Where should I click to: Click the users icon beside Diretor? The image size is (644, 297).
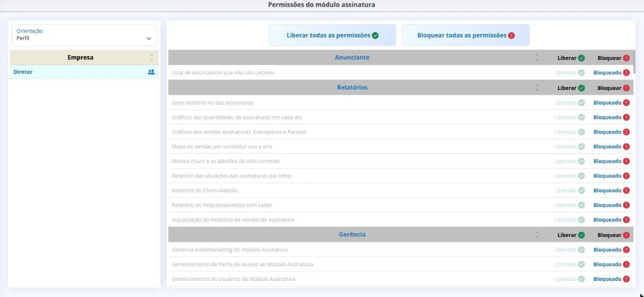[x=151, y=72]
